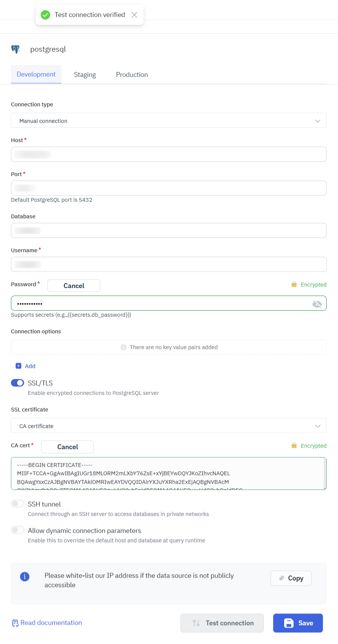This screenshot has height=644, width=338.
Task: Click the green success checkmark icon
Action: tap(46, 15)
